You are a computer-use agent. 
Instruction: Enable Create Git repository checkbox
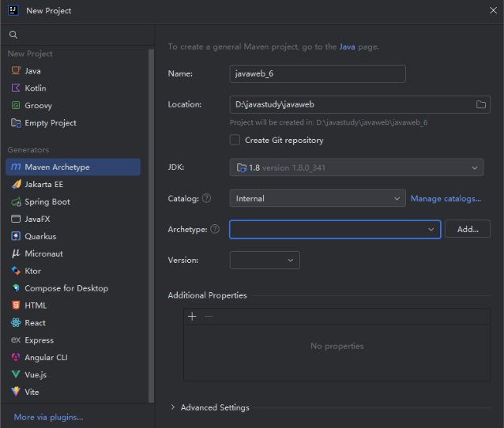[x=235, y=140]
